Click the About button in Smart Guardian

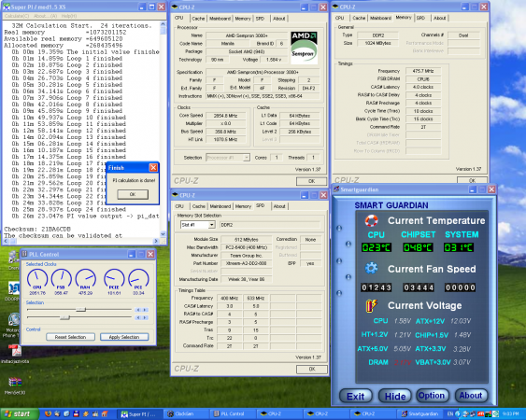(471, 396)
